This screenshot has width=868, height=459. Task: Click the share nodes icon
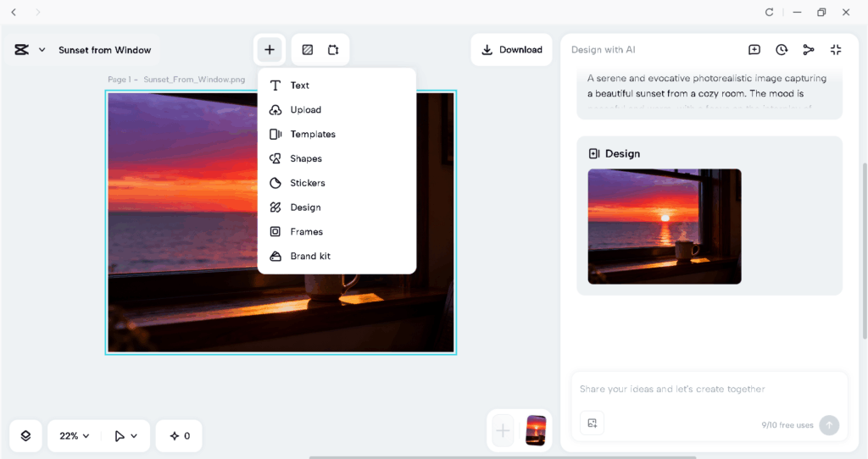click(x=809, y=50)
